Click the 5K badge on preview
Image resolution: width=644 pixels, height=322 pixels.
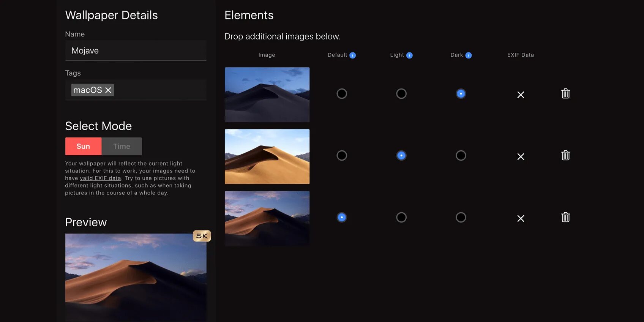[x=202, y=236]
